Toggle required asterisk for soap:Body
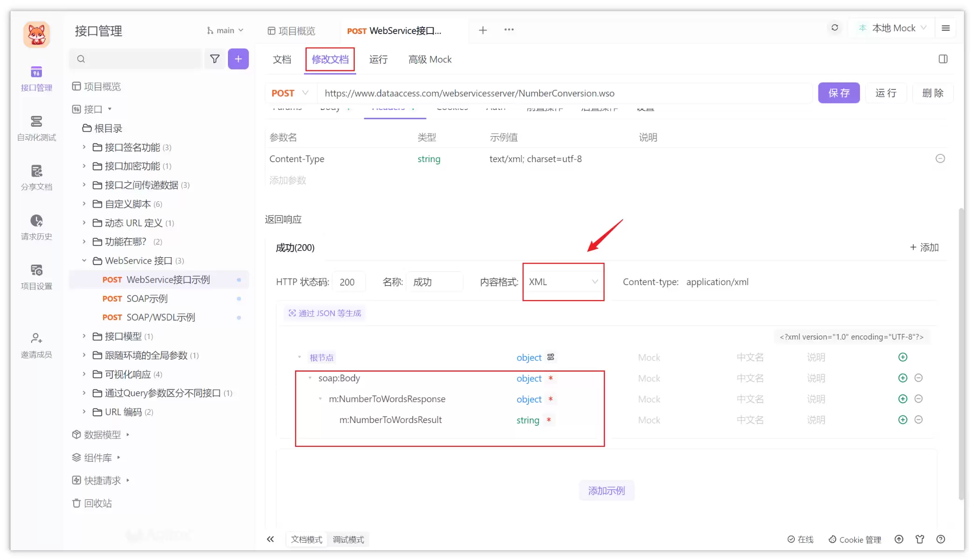The image size is (977, 560). pos(550,378)
